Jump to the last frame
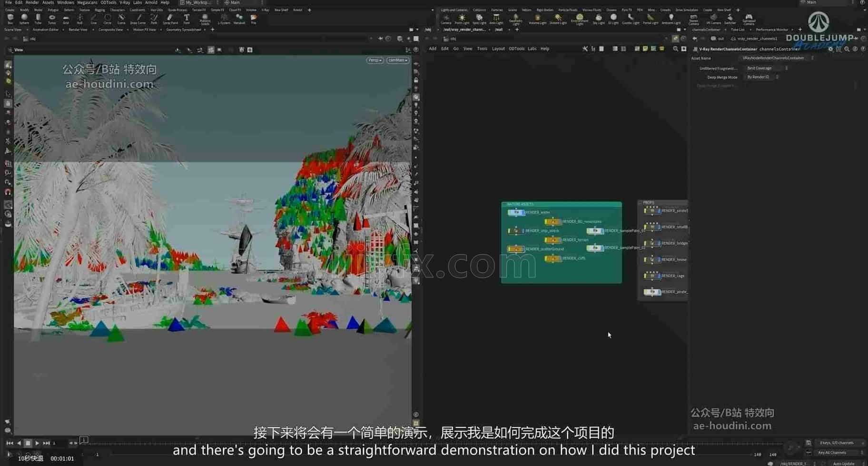Viewport: 868px width, 466px height. coord(46,443)
